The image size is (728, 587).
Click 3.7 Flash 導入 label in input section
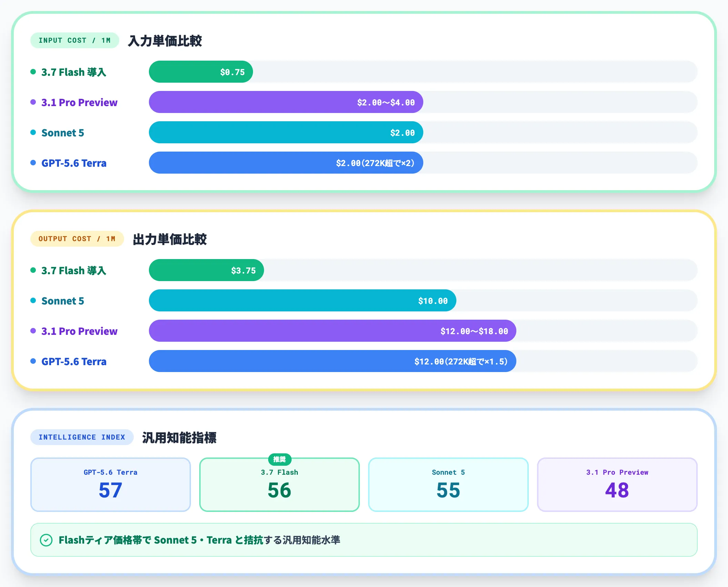tap(74, 72)
